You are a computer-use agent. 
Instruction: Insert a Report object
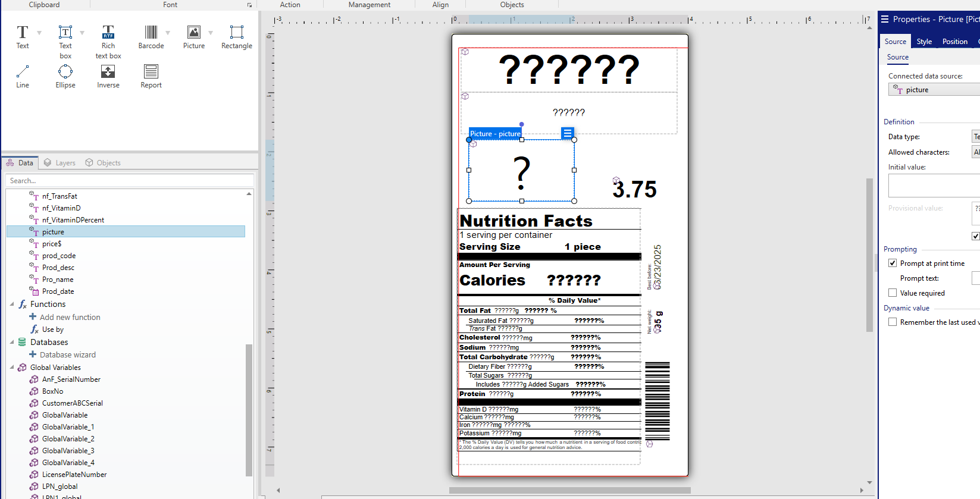(x=151, y=77)
